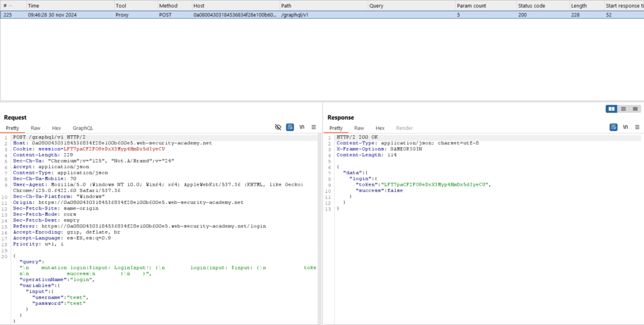The width and height of the screenshot is (644, 325).
Task: Sort history by the Time column header
Action: pyautogui.click(x=34, y=5)
